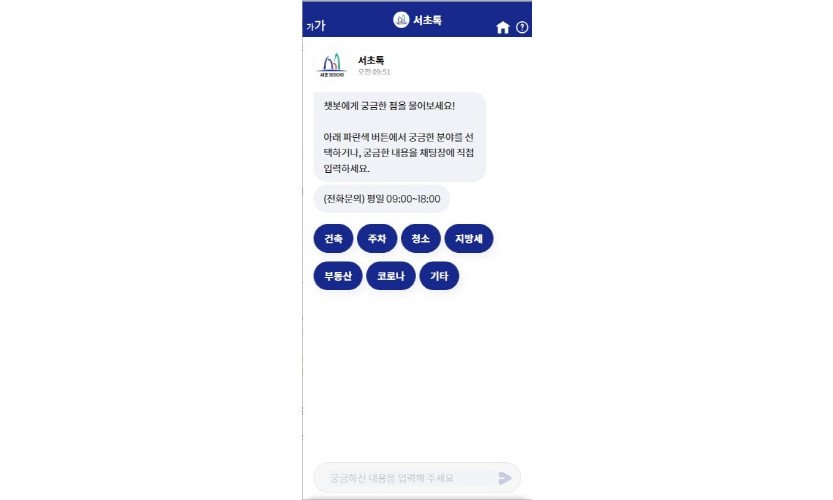Choose the 청소 category button

421,239
